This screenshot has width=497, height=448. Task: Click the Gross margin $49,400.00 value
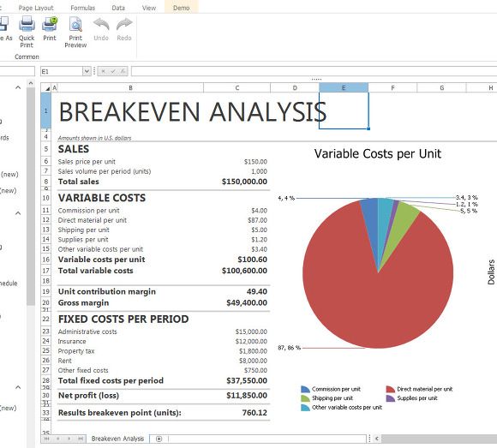247,303
